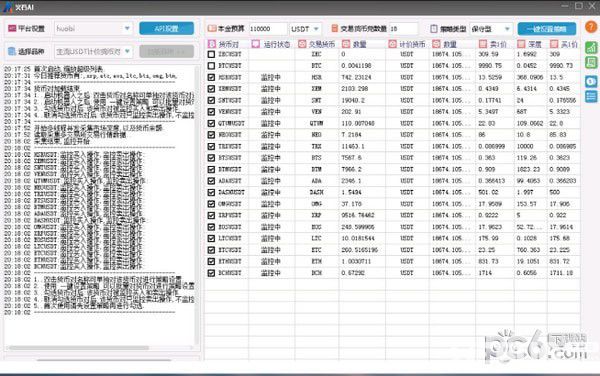
Task: Open the 主流USDT计价货币对 variety dropdown
Action: 93,51
